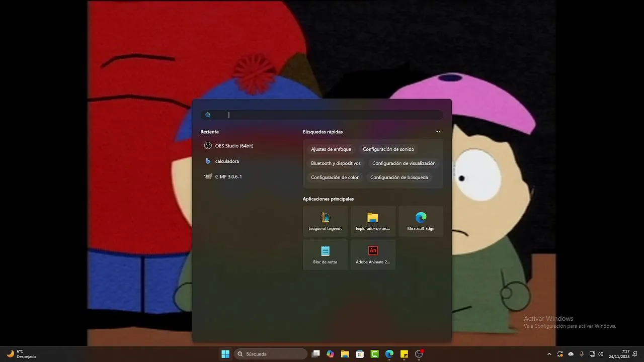Screen dimensions: 644x362
Task: Open recent item GIMP 3.0.6-1
Action: coord(223,176)
